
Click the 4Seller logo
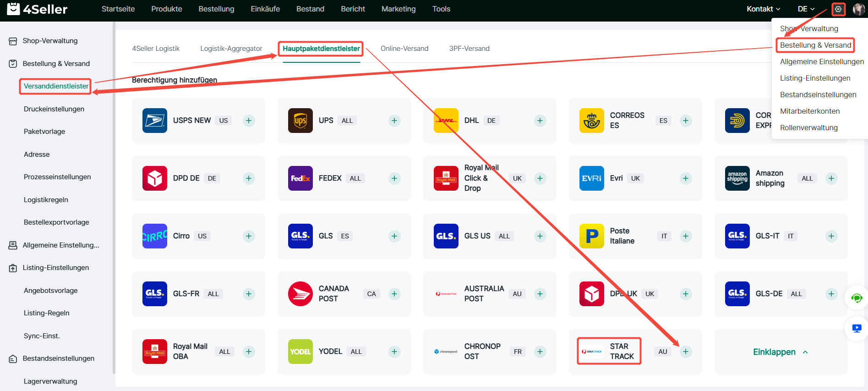point(38,9)
